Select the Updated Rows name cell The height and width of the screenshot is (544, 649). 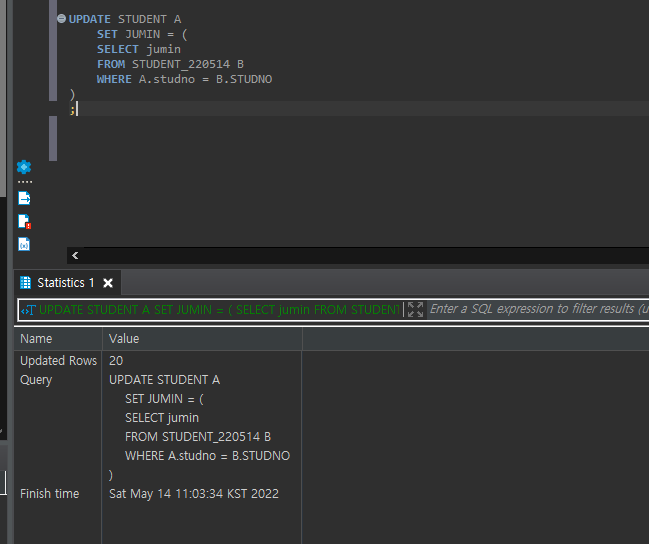[58, 361]
